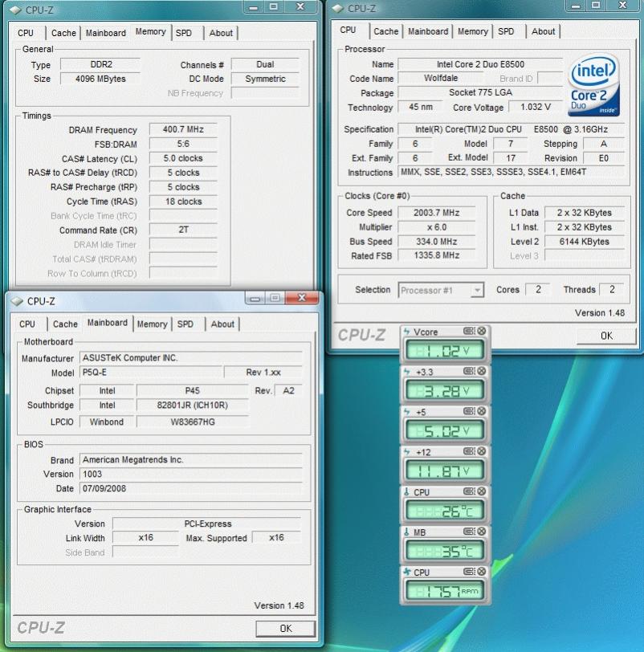The height and width of the screenshot is (652, 644).
Task: Select Cache tab in the Mainboard window
Action: pos(65,324)
